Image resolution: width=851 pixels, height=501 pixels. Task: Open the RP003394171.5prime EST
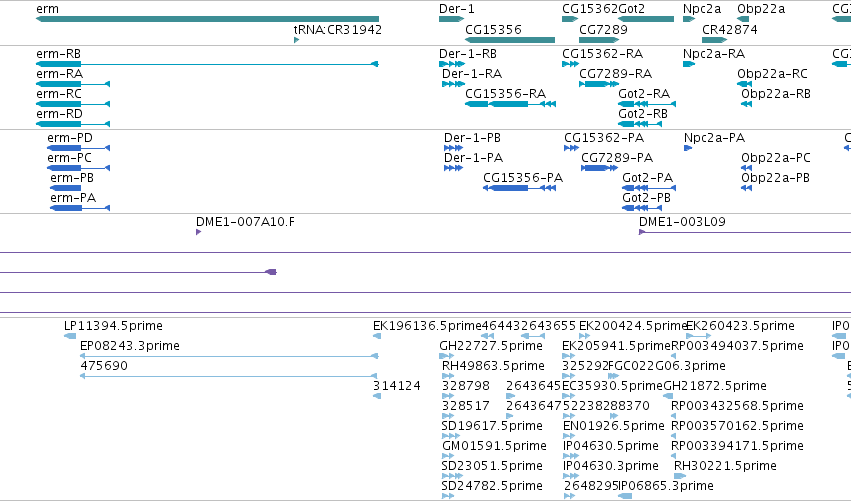pyautogui.click(x=674, y=456)
